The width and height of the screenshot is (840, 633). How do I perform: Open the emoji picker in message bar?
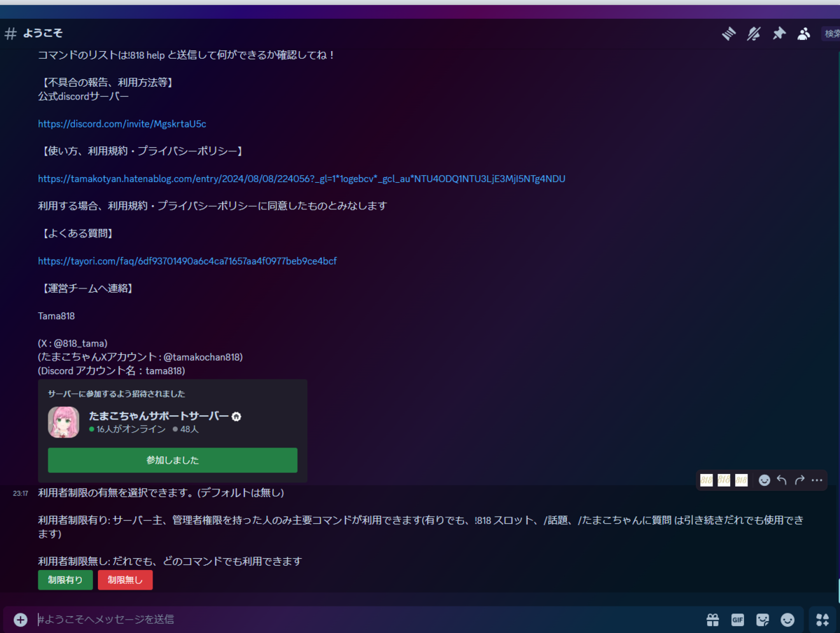coord(787,620)
